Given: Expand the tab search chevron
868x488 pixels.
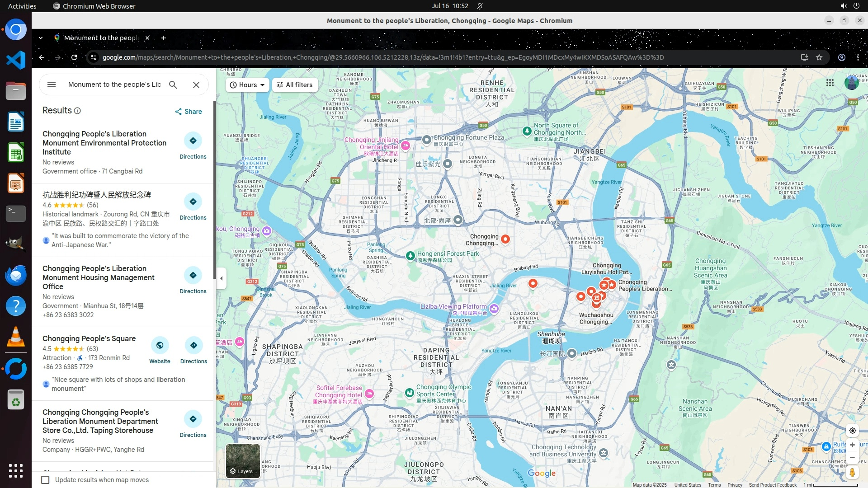Looking at the screenshot, I should 41,38.
